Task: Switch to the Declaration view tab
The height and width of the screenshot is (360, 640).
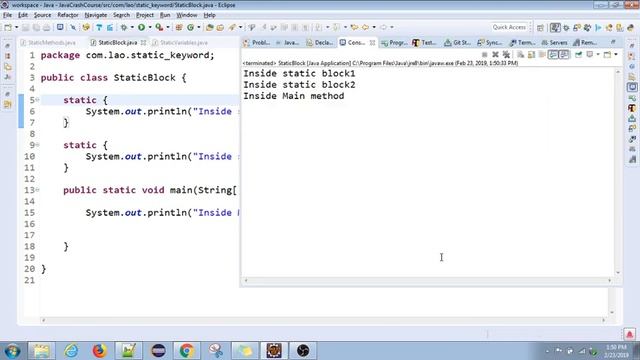Action: 320,42
